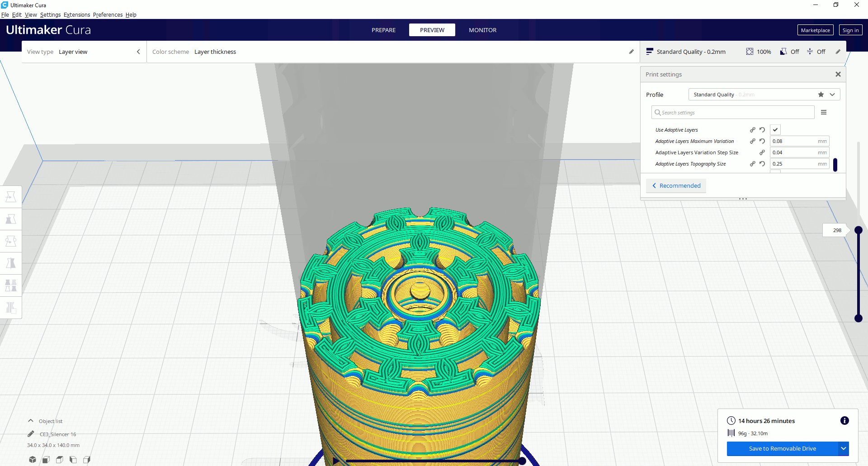Switch to the PREPARE stage tab
Viewport: 868px width, 466px height.
[x=383, y=30]
